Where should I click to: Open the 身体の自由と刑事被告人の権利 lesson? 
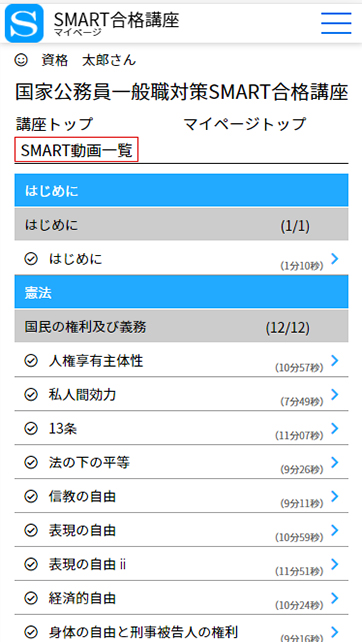[181, 629]
